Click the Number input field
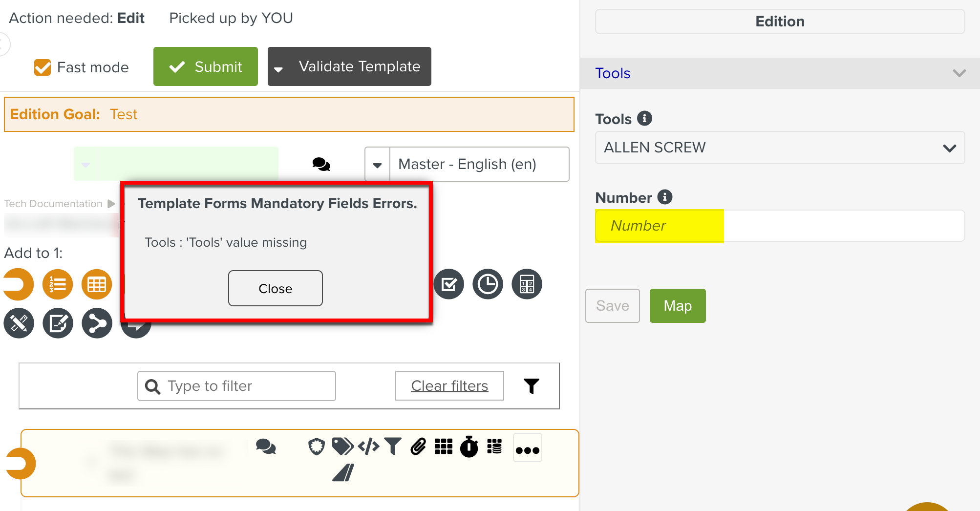The image size is (980, 511). [779, 226]
